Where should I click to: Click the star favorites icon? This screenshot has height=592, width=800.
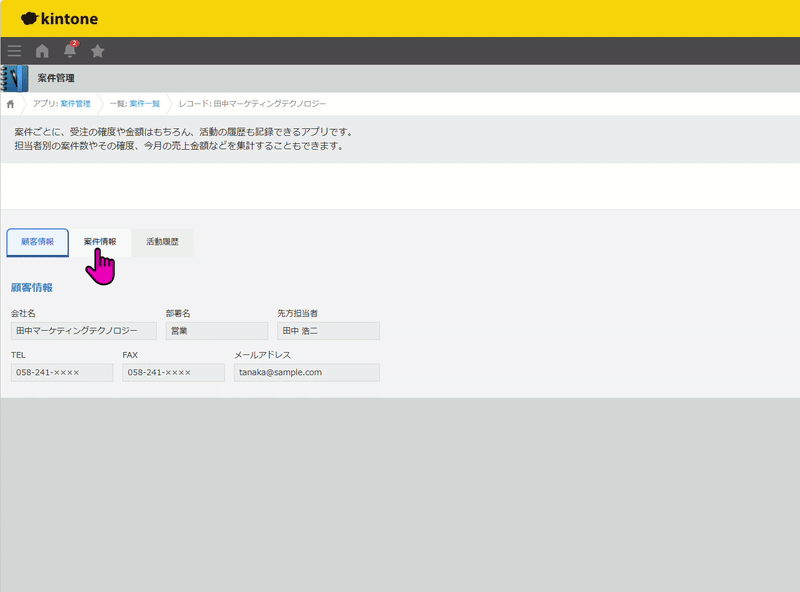[x=98, y=51]
